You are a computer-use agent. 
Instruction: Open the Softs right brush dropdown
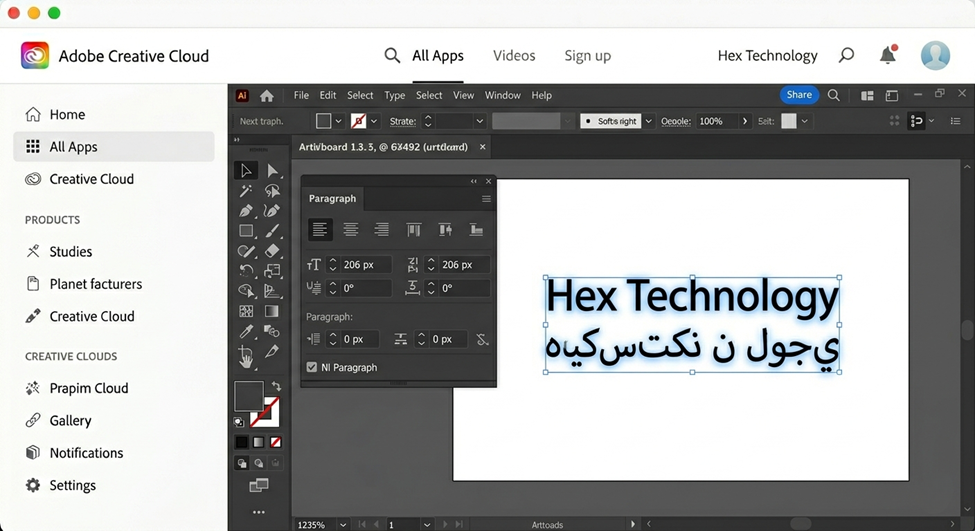(x=649, y=121)
